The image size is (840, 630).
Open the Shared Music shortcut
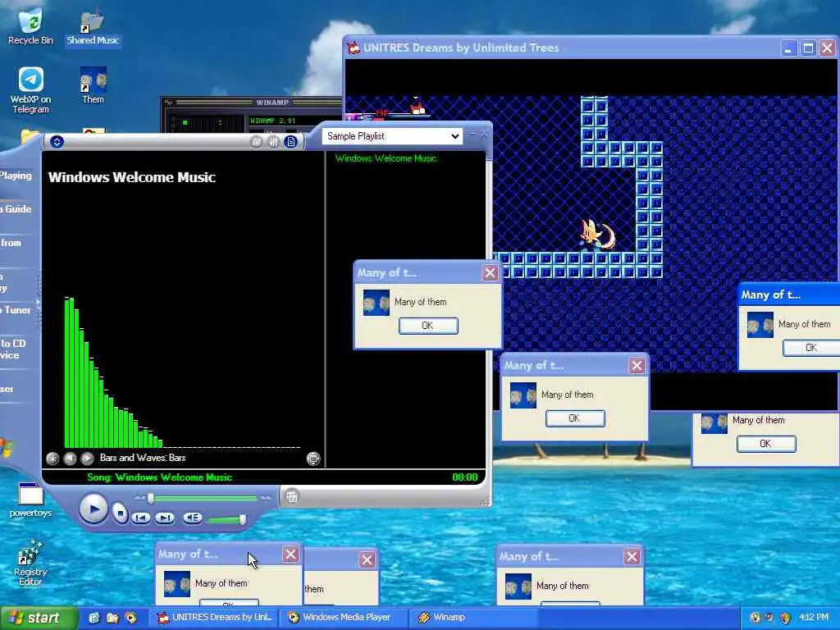pyautogui.click(x=93, y=27)
